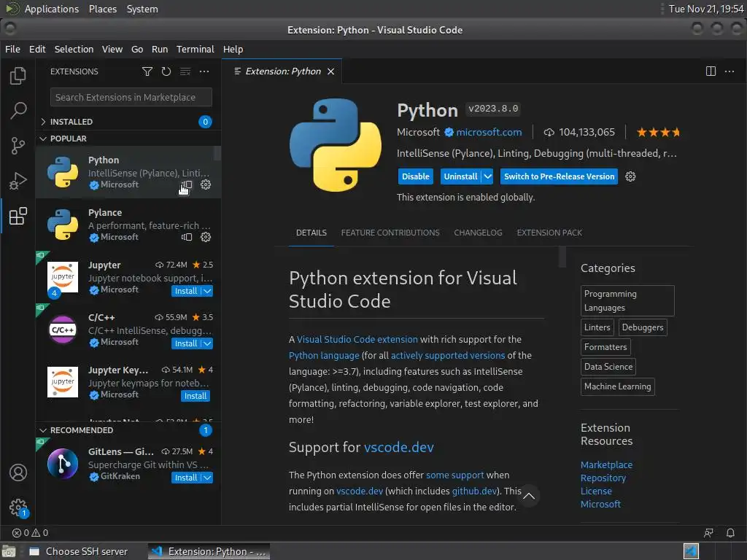
Task: Open the vscode.dev heading link
Action: [x=399, y=448]
